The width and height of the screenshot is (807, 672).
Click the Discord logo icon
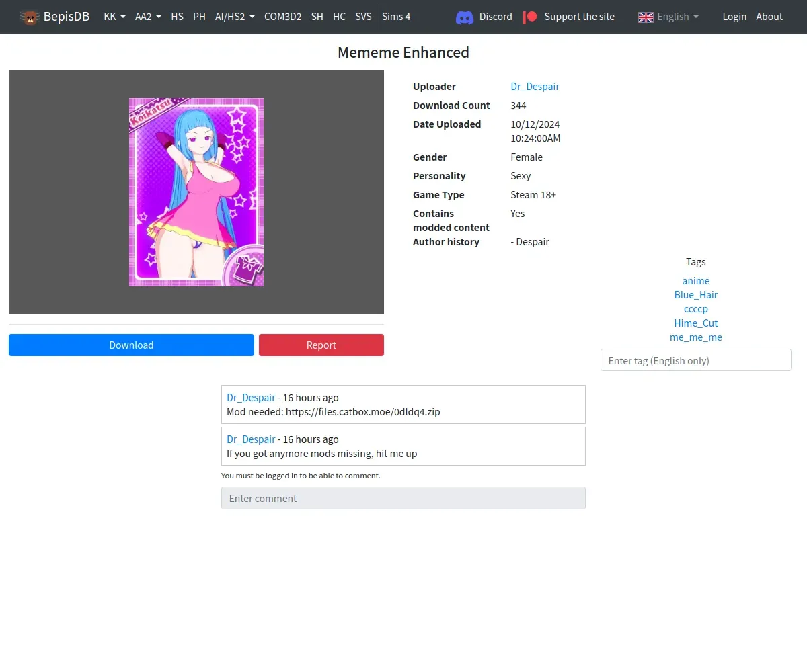(x=465, y=17)
